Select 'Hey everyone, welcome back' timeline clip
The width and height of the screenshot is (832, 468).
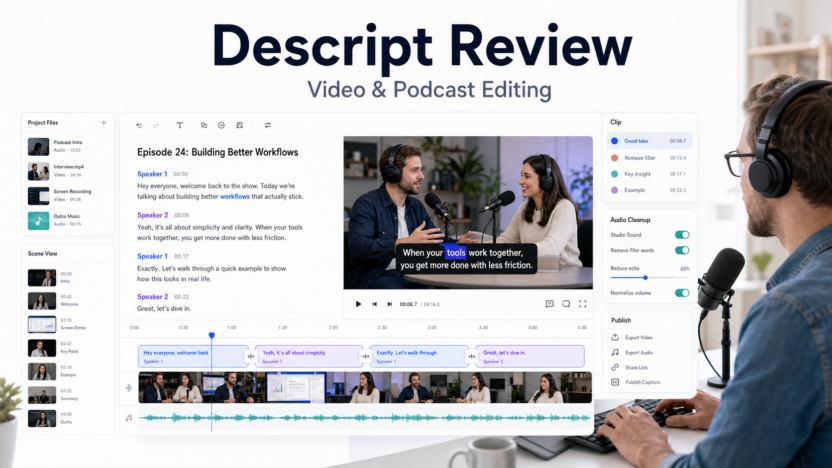click(193, 356)
